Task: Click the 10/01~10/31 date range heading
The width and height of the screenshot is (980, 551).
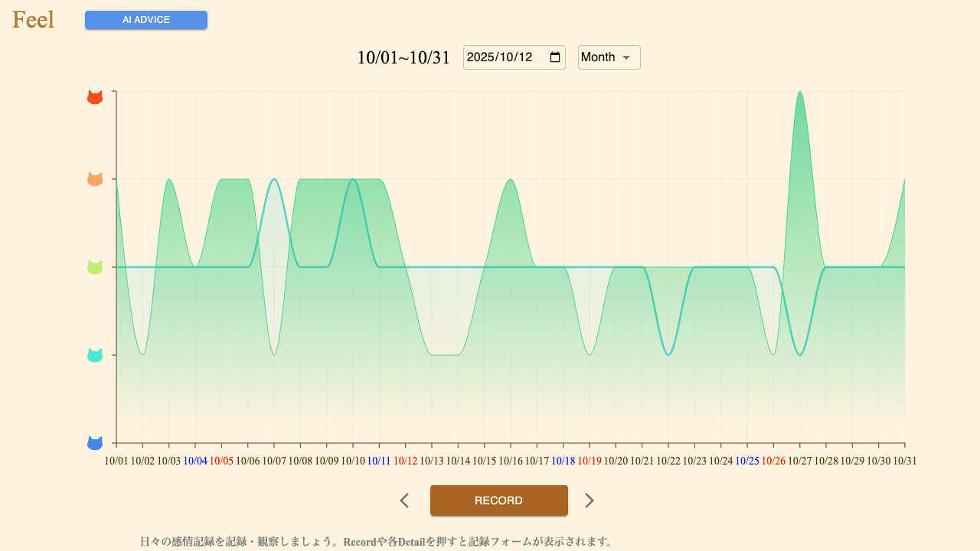Action: 403,57
